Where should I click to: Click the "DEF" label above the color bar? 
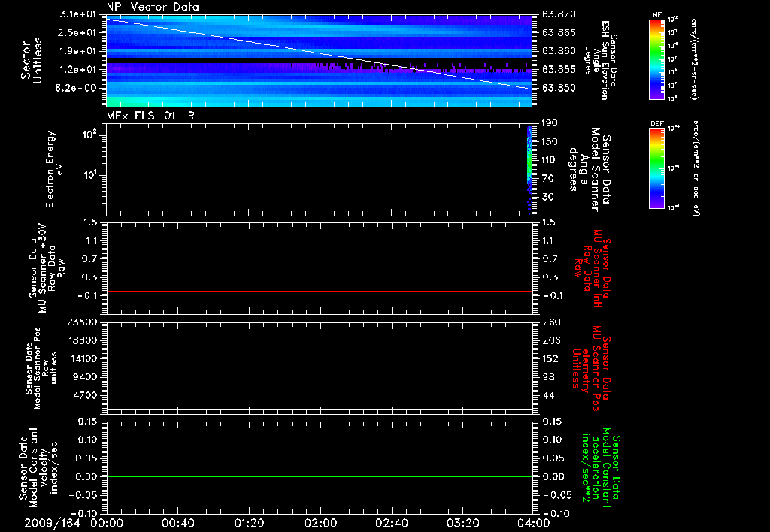pos(656,124)
